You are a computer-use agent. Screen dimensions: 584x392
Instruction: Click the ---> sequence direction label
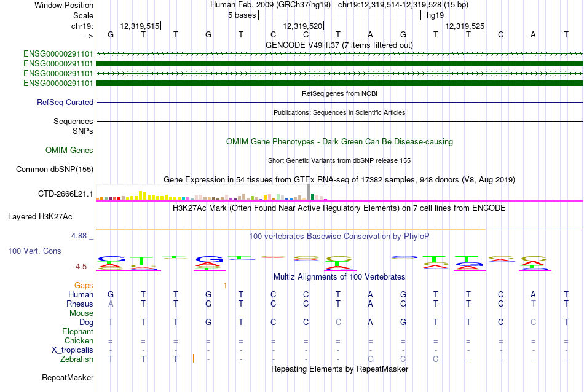click(87, 36)
